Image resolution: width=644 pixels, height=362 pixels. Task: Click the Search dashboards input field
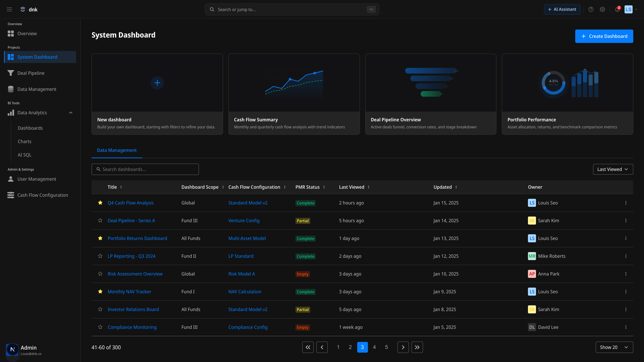pyautogui.click(x=145, y=169)
